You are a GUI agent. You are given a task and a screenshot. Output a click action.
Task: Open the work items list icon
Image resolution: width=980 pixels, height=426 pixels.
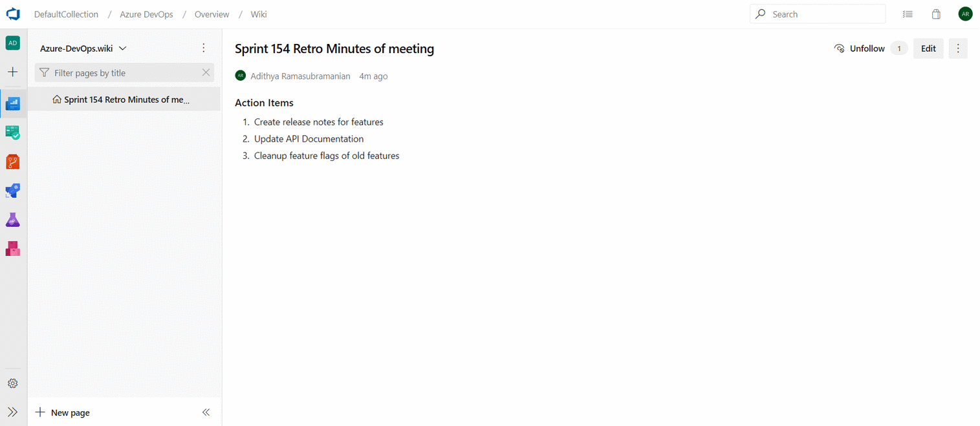tap(907, 14)
